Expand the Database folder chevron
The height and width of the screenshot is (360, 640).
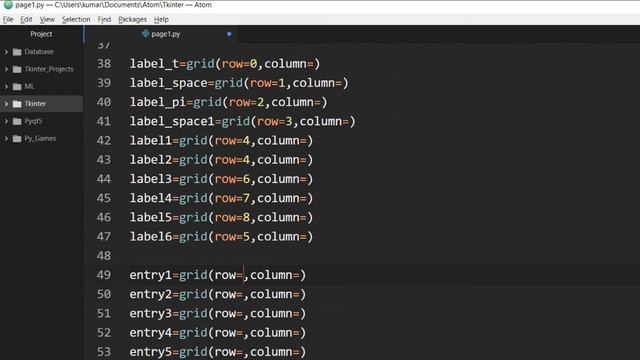[x=6, y=52]
